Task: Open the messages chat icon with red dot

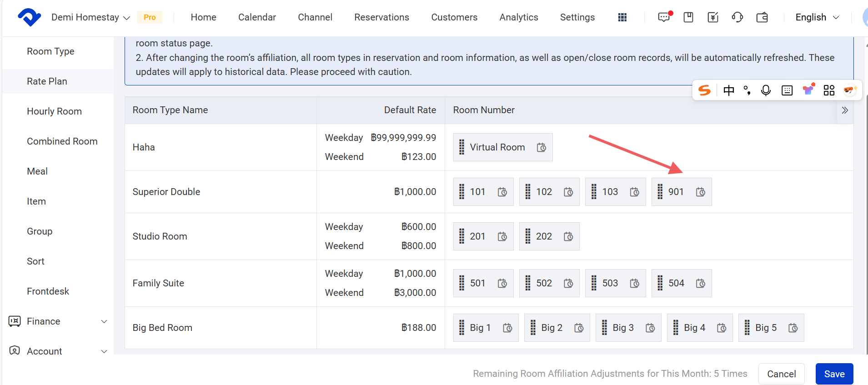Action: 664,17
